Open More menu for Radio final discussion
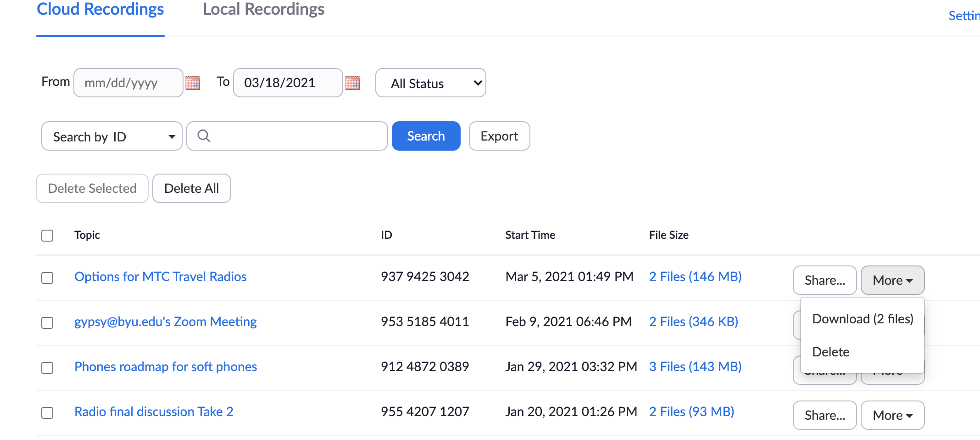Image resolution: width=980 pixels, height=440 pixels. (x=892, y=415)
